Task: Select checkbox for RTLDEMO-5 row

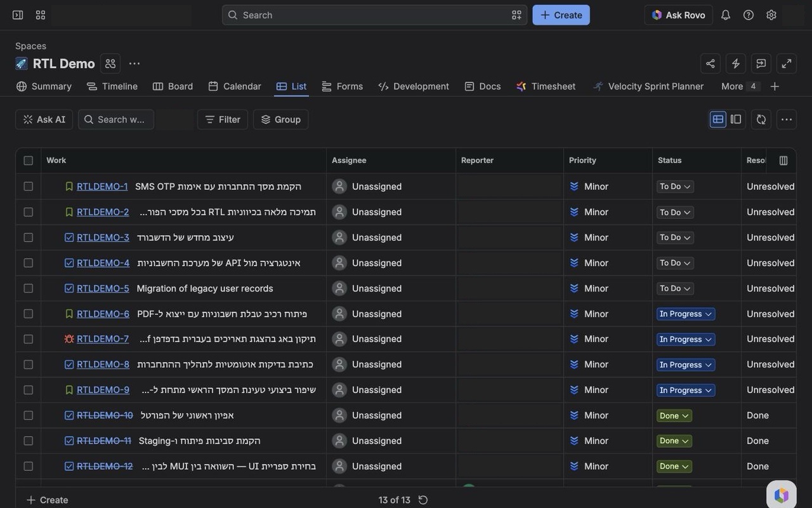Action: pyautogui.click(x=28, y=288)
